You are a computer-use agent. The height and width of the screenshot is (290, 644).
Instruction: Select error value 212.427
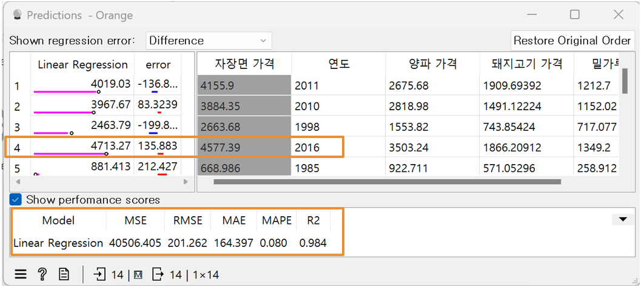pyautogui.click(x=158, y=167)
